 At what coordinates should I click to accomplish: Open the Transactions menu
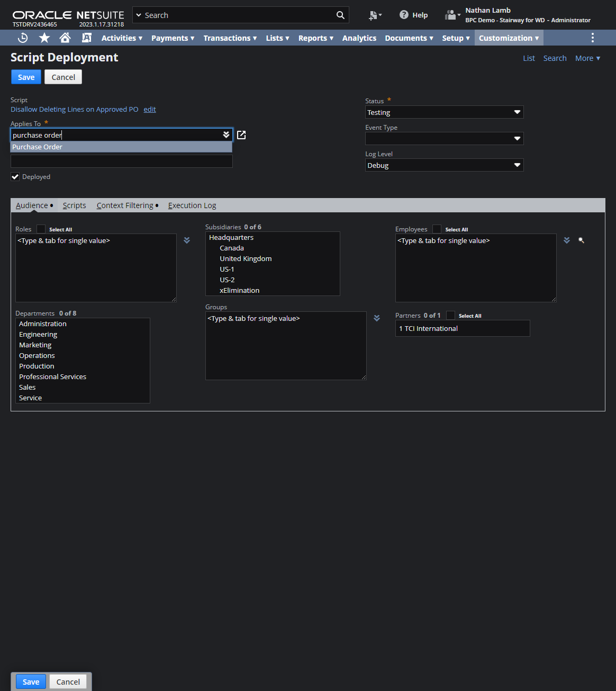[230, 38]
